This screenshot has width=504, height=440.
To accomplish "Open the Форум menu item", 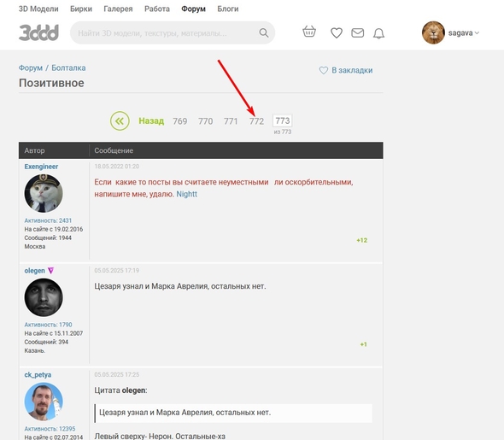I will coord(193,9).
